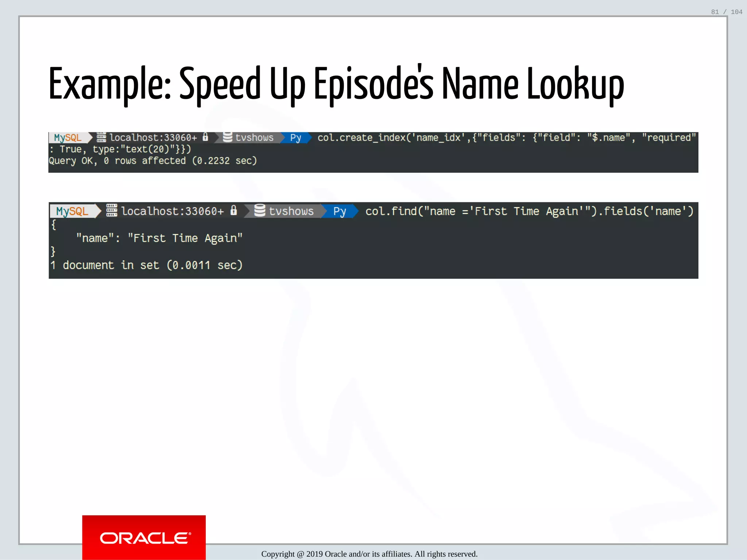Click the tvshows schema in second prompt

pyautogui.click(x=291, y=211)
